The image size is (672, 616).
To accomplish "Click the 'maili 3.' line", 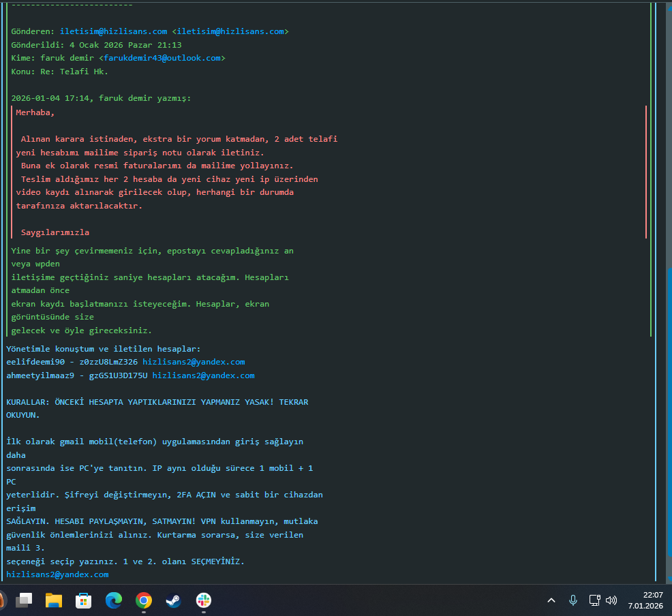I will coord(25,548).
